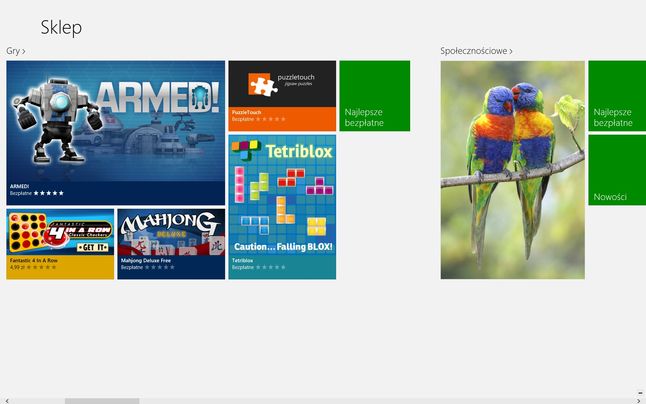Open Najlepsze bezpłatne tile under Społecznościowe
Screen dimensions: 646x404
coord(617,96)
